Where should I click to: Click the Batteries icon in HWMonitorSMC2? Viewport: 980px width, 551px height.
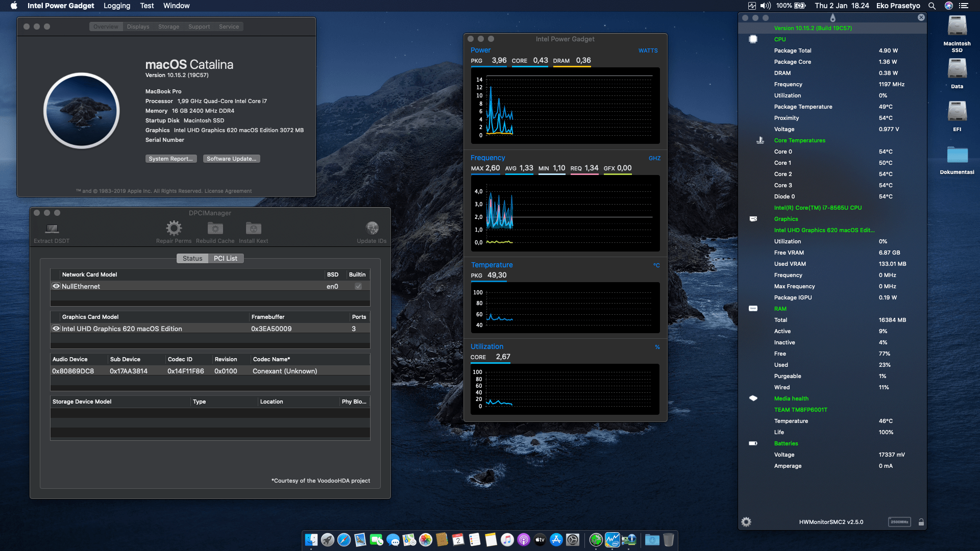(753, 443)
